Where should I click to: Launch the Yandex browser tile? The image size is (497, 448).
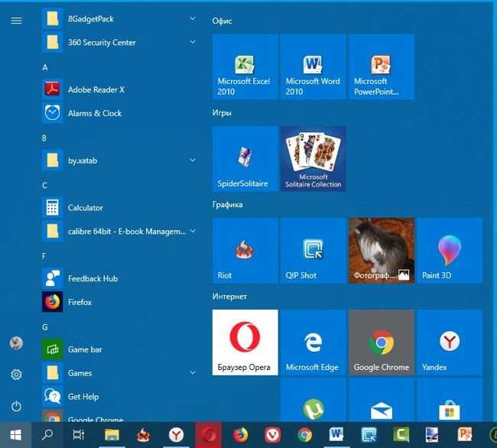click(x=450, y=342)
